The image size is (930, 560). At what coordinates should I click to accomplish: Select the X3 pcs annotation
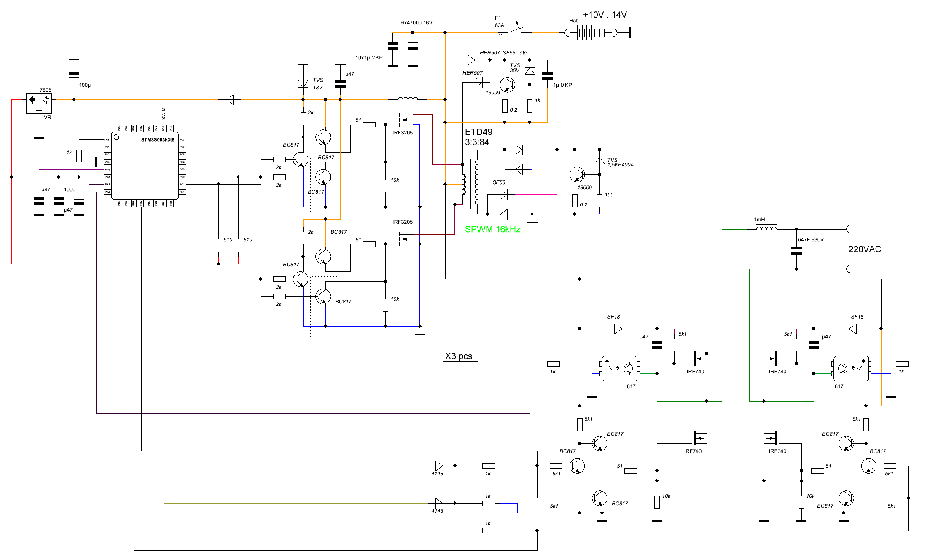pyautogui.click(x=459, y=356)
